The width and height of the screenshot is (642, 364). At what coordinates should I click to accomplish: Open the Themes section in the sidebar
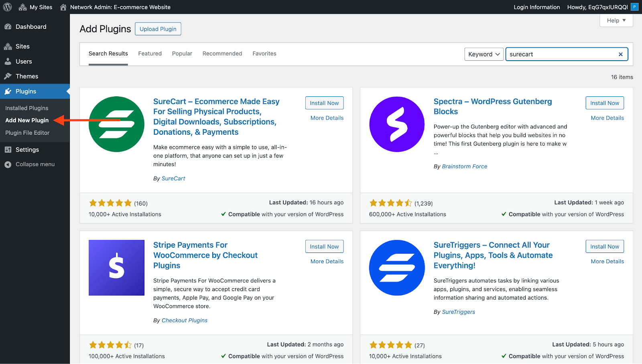(x=26, y=76)
